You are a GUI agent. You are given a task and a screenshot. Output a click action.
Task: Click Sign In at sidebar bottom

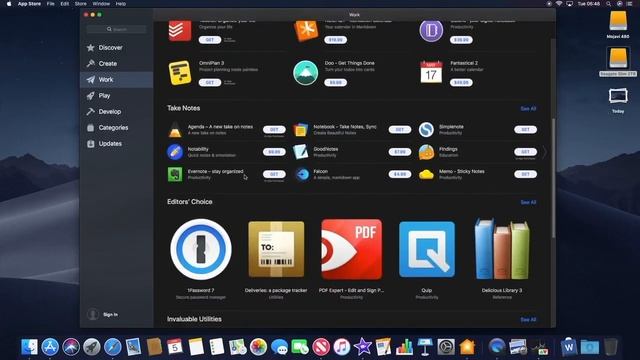(110, 315)
